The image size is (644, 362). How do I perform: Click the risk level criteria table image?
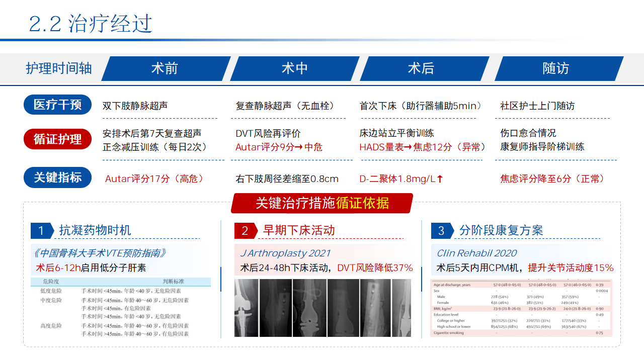click(121, 308)
